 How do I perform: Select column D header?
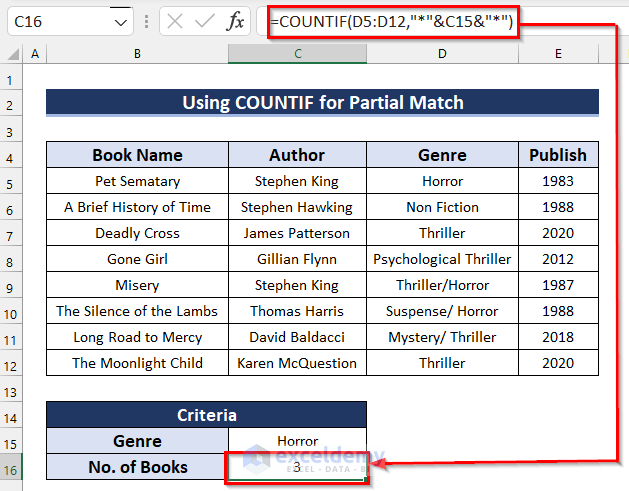tap(442, 52)
